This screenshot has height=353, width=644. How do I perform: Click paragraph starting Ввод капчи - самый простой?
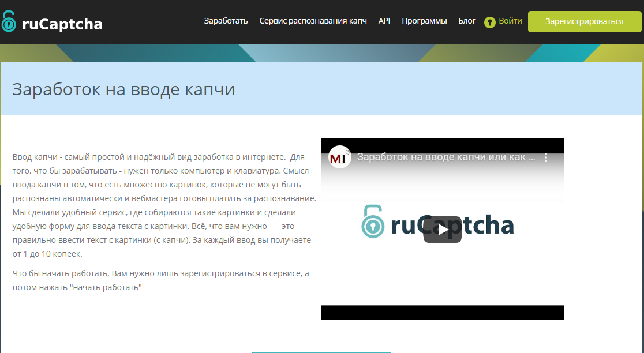click(164, 205)
